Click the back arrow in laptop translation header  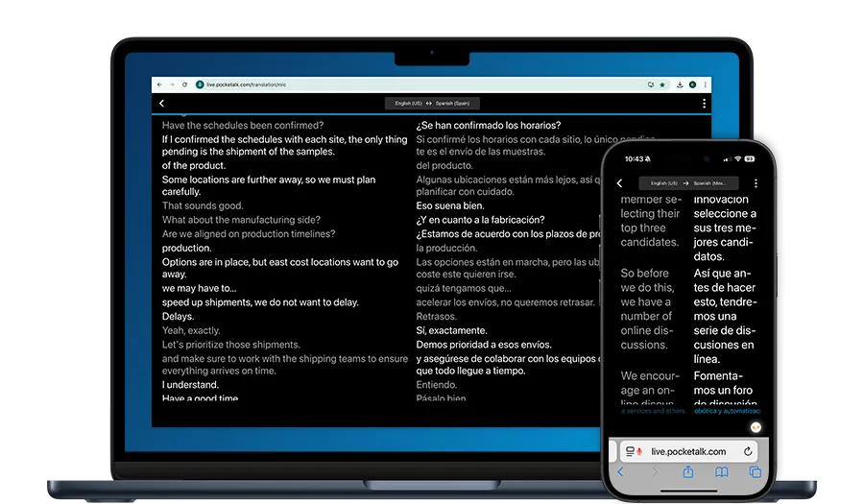point(161,104)
